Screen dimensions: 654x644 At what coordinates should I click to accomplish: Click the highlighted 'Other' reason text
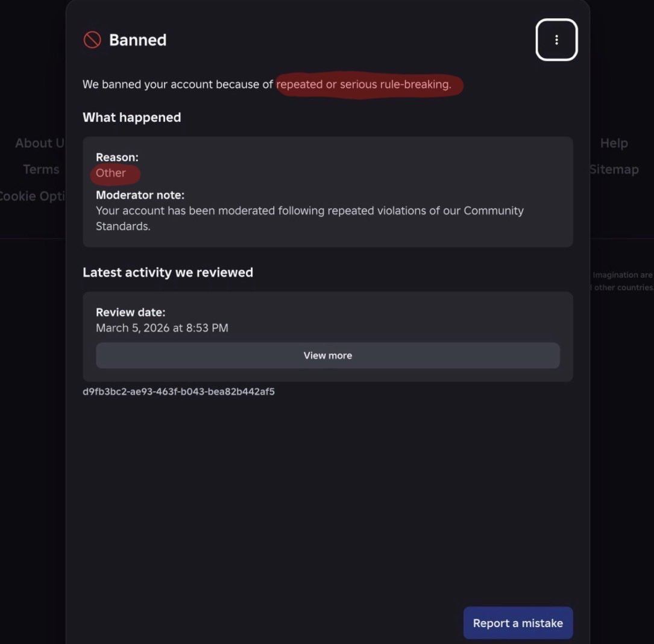[x=111, y=173]
